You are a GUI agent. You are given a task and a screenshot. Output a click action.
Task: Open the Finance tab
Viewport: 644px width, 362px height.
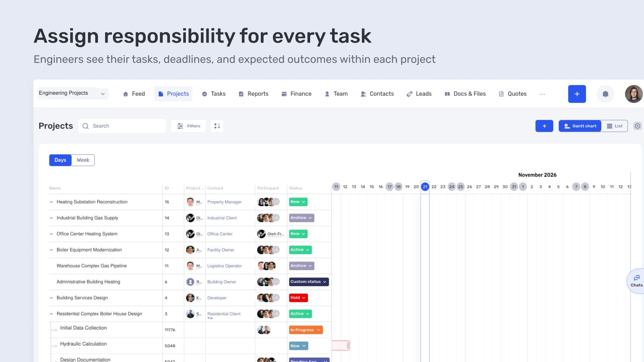pyautogui.click(x=297, y=94)
